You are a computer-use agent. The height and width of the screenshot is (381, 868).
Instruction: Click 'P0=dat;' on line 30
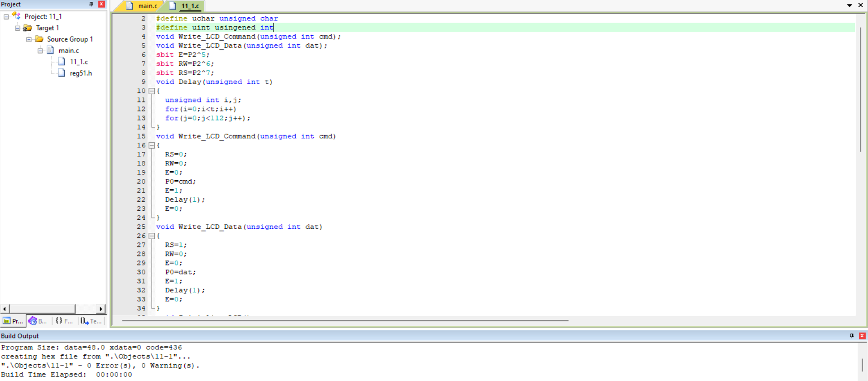pos(180,272)
